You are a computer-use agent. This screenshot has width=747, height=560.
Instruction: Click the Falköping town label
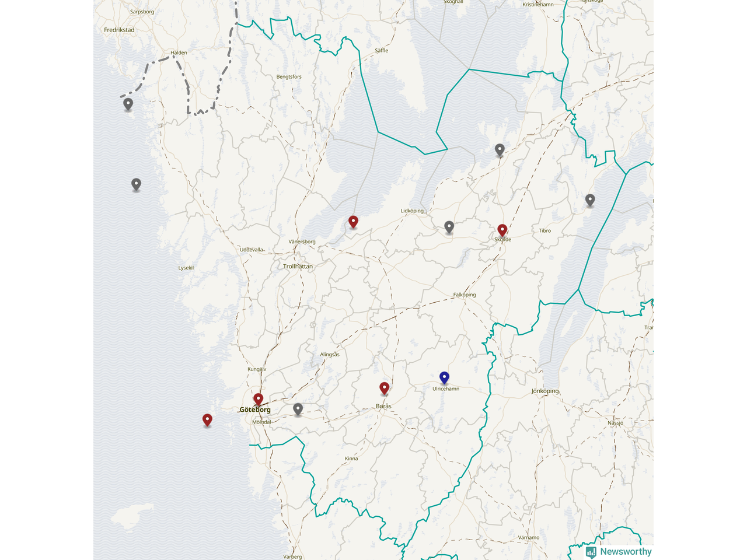(x=465, y=295)
